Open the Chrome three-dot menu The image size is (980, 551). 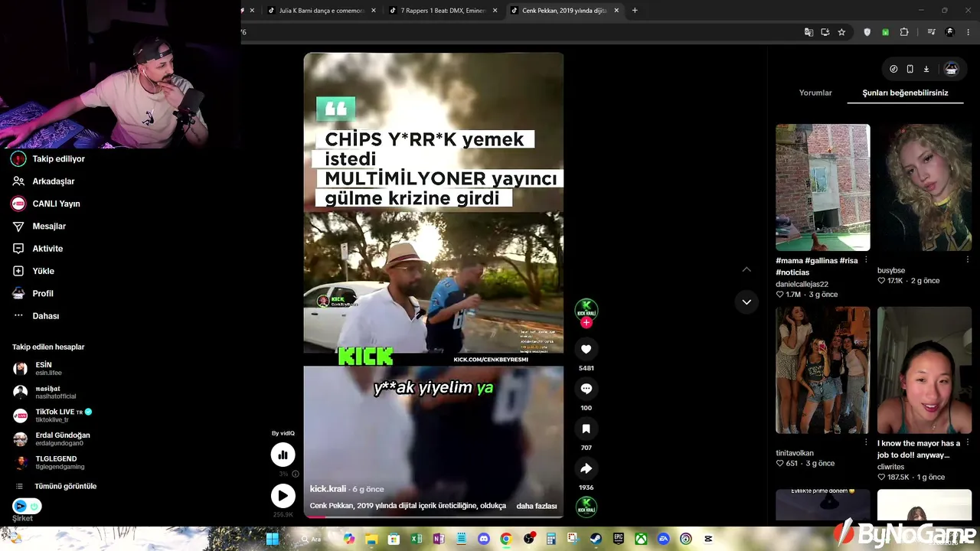(x=969, y=32)
